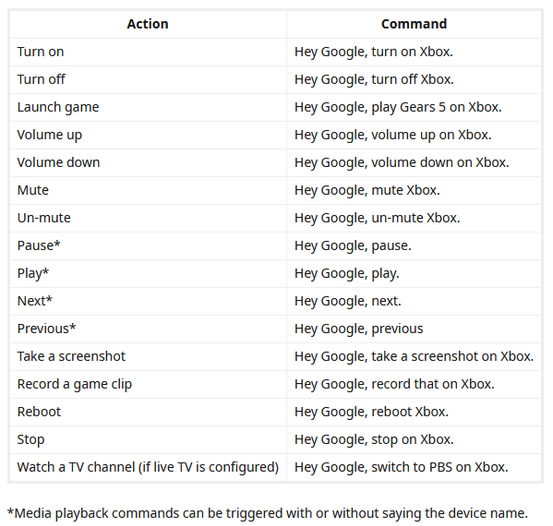
Task: Click the 'Volume up' action cell
Action: point(147,135)
